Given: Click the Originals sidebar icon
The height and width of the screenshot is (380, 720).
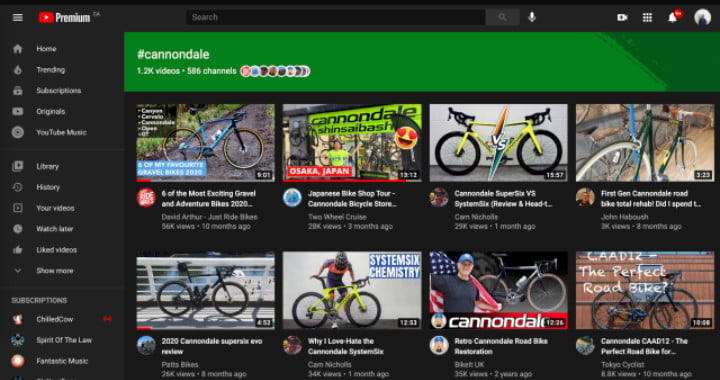Looking at the screenshot, I should tap(17, 112).
